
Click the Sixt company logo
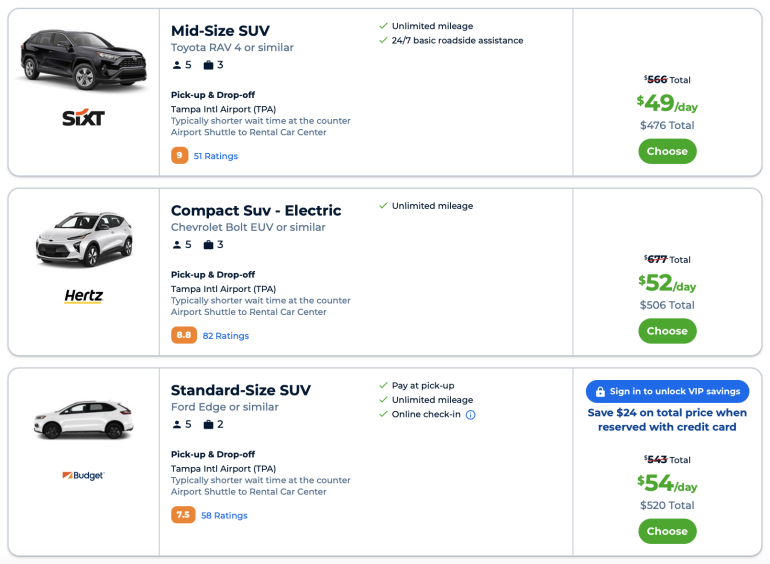point(83,118)
